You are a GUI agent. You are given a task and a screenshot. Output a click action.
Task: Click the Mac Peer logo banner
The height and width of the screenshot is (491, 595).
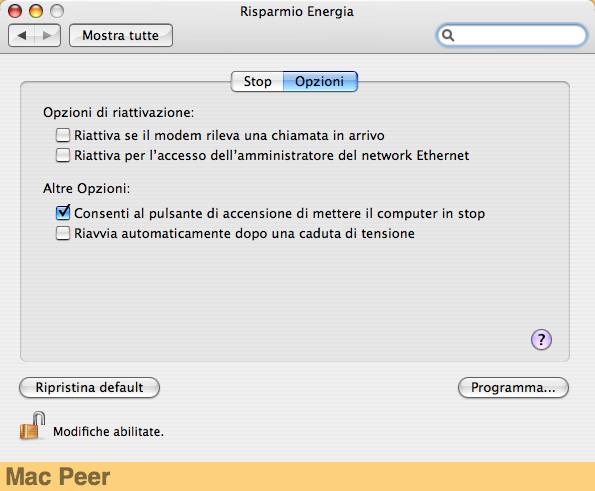click(x=58, y=477)
